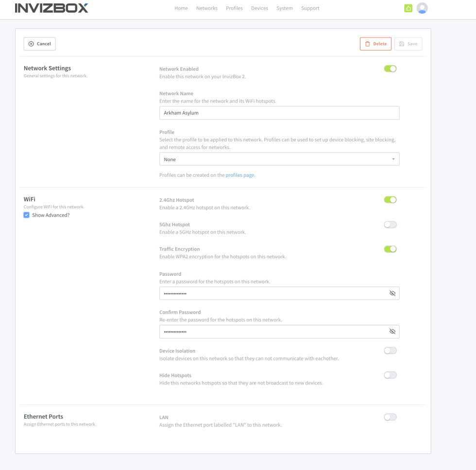Open the Profile dropdown showing None
This screenshot has height=470, width=476.
[279, 159]
